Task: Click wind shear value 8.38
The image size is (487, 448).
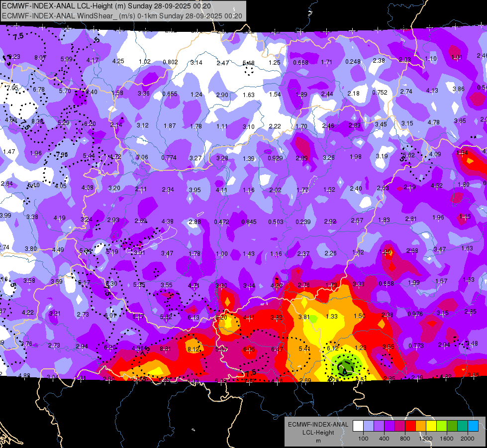Action: coord(38,121)
